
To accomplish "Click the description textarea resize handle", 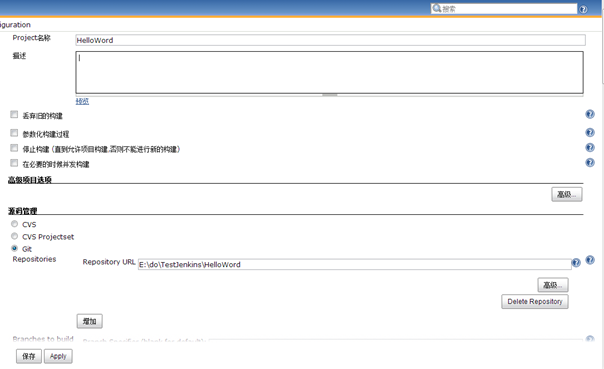I will pos(330,95).
